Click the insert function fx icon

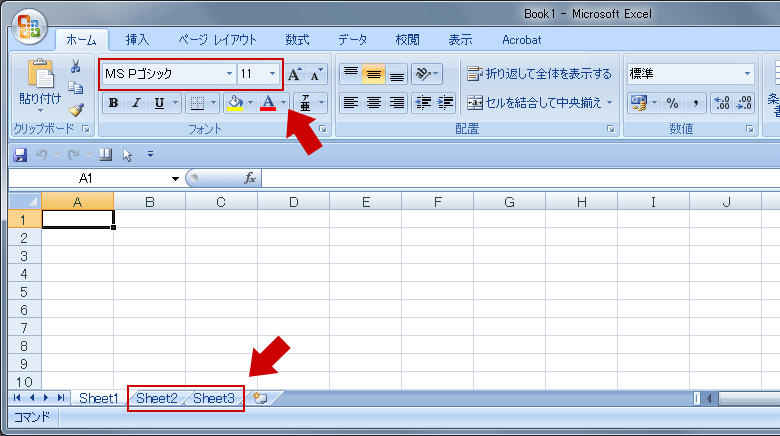click(250, 178)
